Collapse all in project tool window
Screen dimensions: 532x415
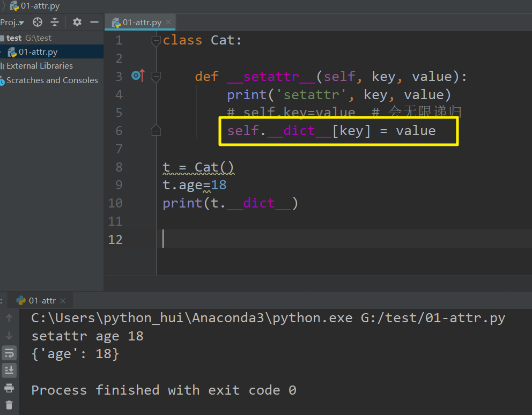coord(55,23)
